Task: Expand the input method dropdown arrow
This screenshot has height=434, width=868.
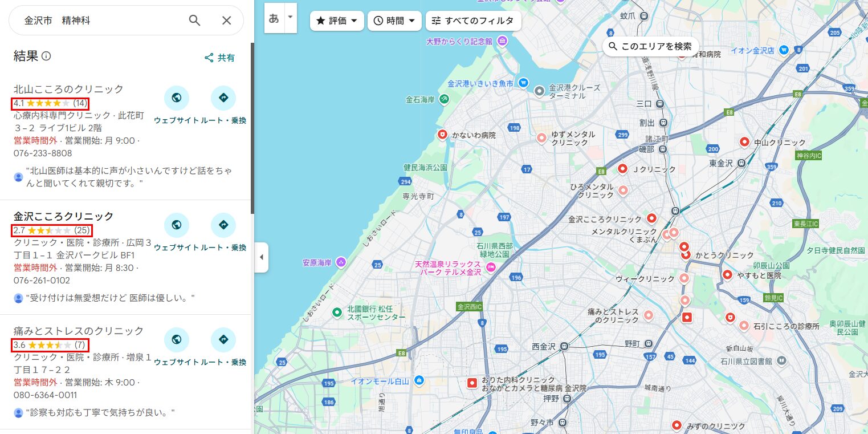Action: 290,17
